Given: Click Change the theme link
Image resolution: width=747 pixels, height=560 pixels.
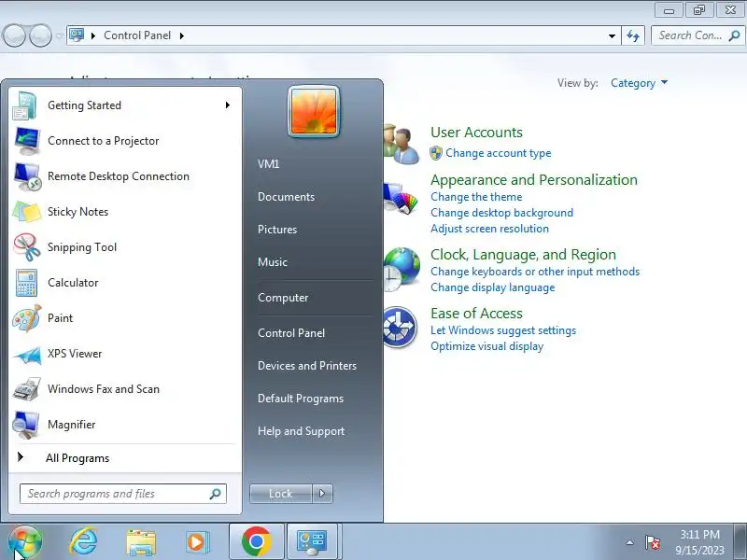Looking at the screenshot, I should [476, 197].
